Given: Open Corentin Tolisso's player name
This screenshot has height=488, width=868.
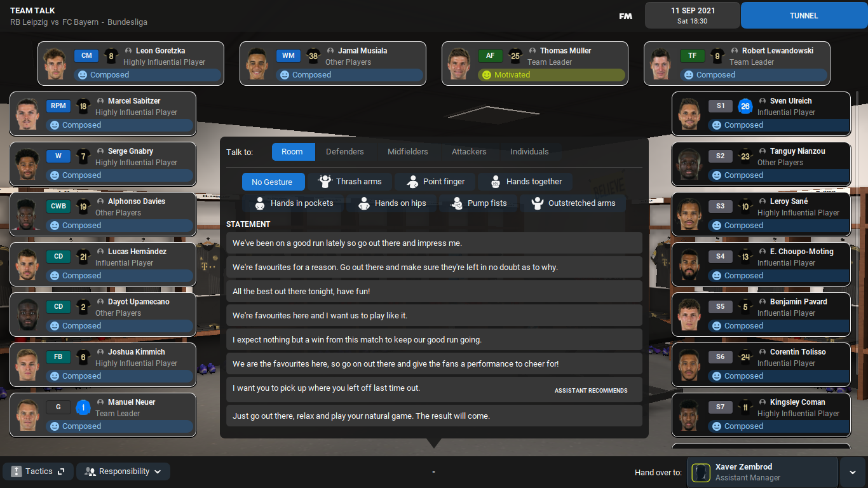Looking at the screenshot, I should pos(798,352).
